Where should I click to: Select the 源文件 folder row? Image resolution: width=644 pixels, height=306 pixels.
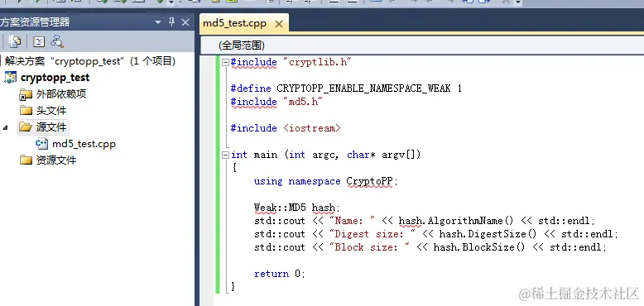tap(43, 127)
